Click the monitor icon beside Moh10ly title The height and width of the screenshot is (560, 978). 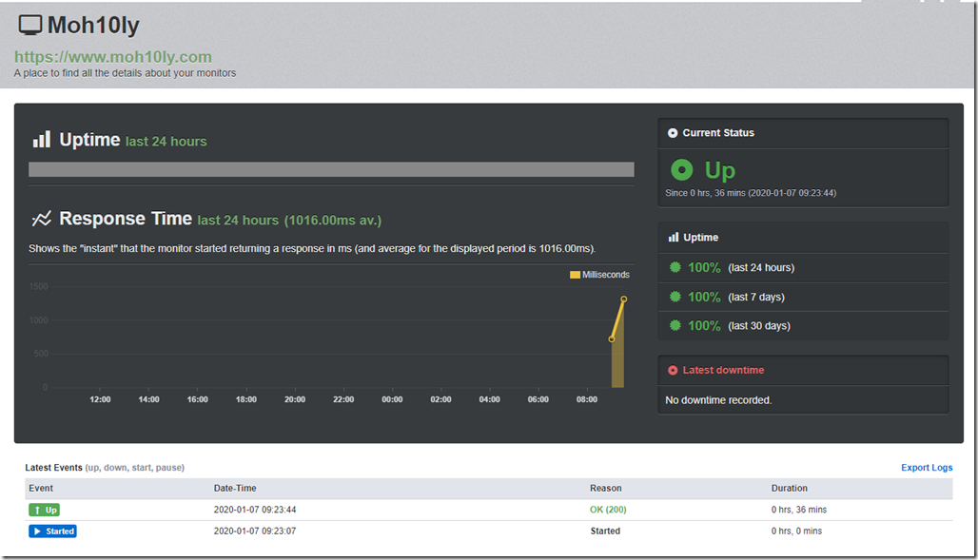point(31,26)
